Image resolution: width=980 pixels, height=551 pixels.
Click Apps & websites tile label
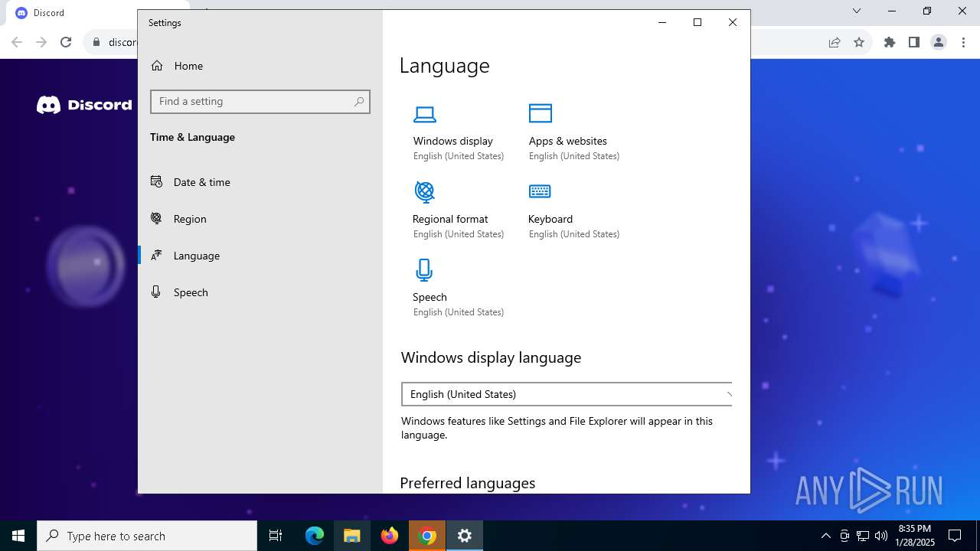(567, 141)
